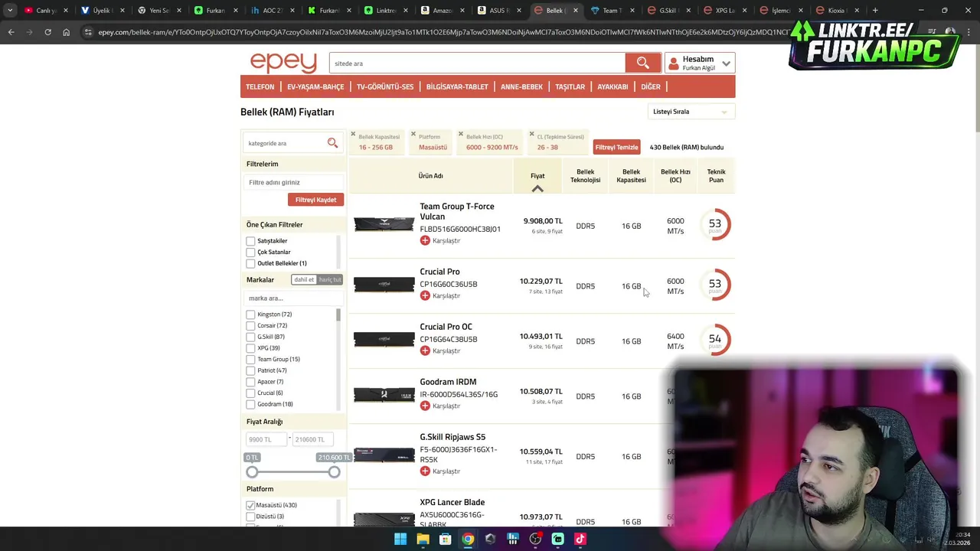Screen dimensions: 980x551
Task: Open TikTok app from taskbar
Action: pos(580,539)
